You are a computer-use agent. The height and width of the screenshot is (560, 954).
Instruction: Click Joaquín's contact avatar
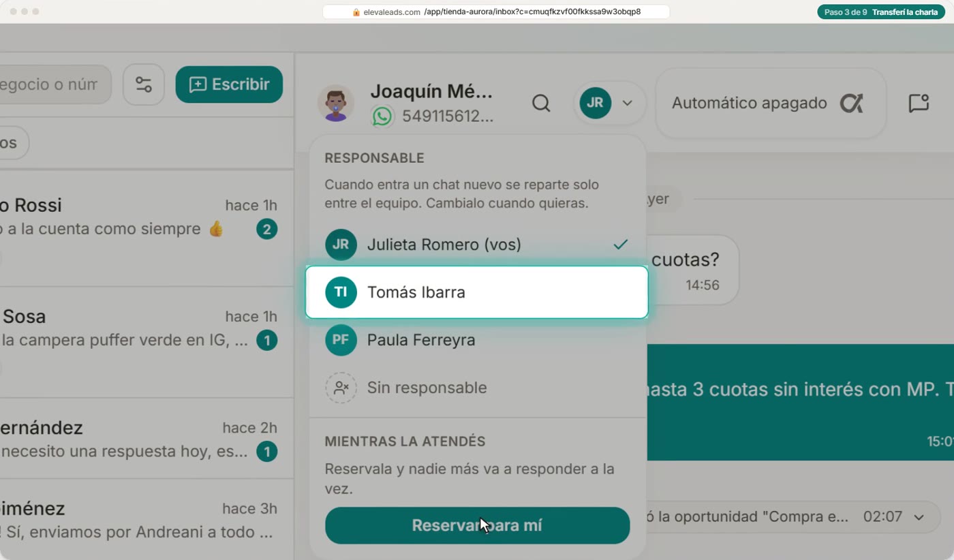(x=336, y=103)
